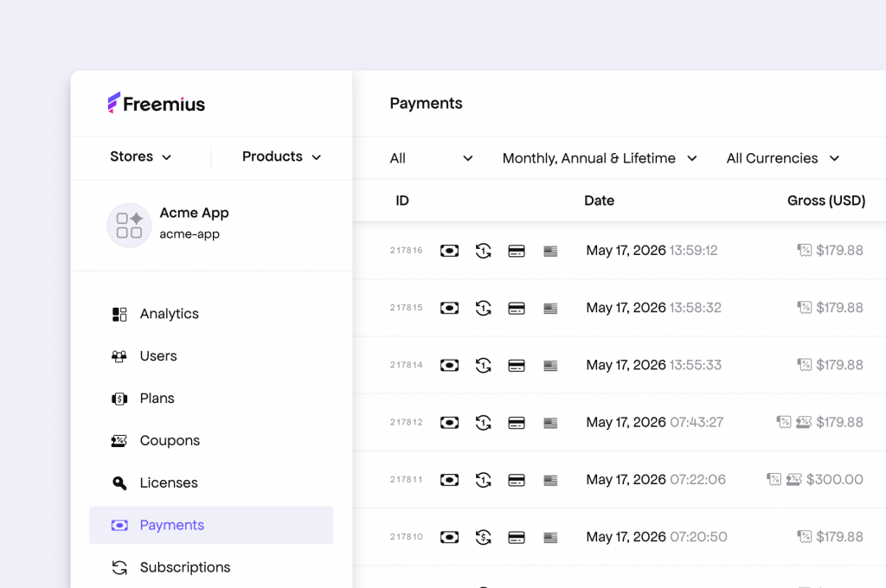Click US flag icon in row 217811
This screenshot has height=588, width=886.
pos(550,480)
